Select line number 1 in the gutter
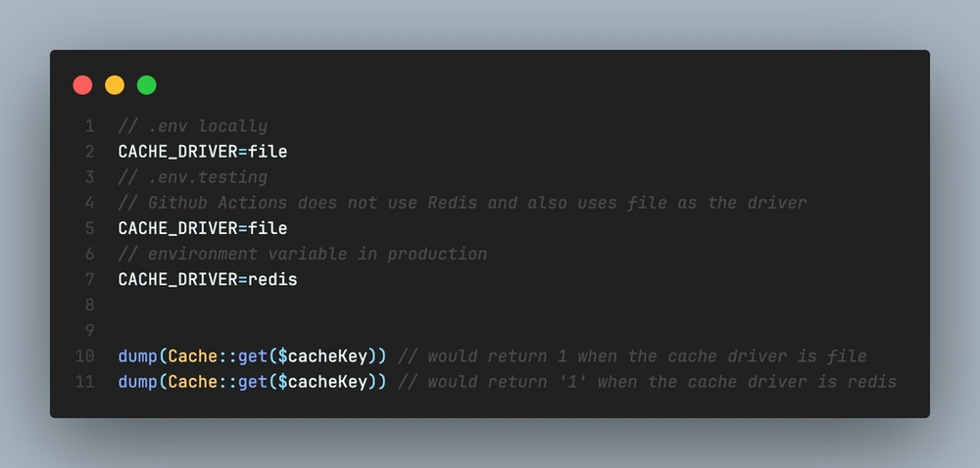The height and width of the screenshot is (468, 980). [x=89, y=126]
